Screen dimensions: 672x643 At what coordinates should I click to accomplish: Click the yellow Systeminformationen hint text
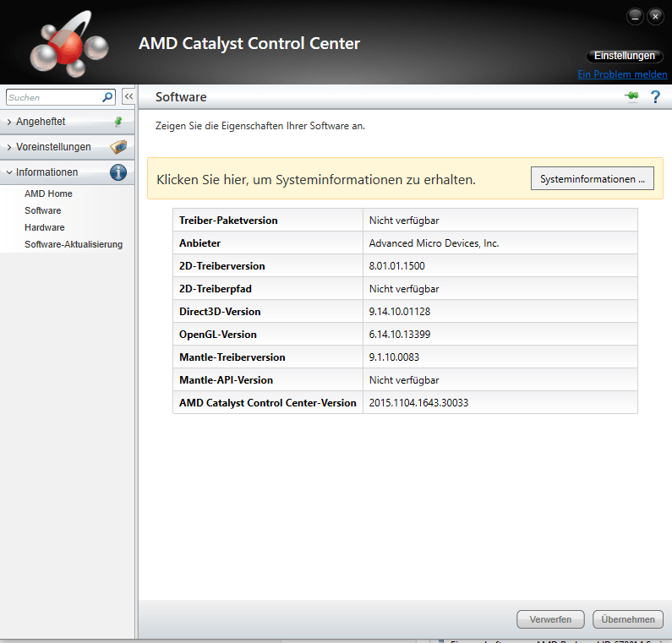coord(316,179)
